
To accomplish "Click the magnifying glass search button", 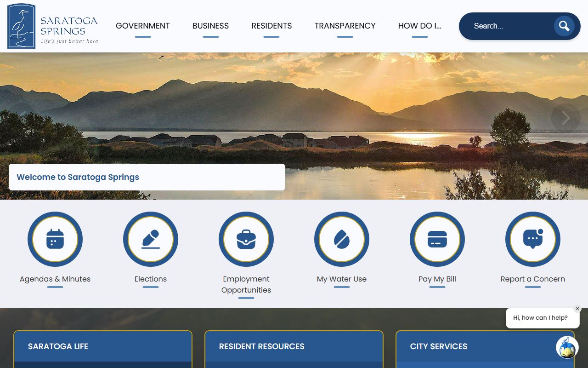I will (564, 26).
